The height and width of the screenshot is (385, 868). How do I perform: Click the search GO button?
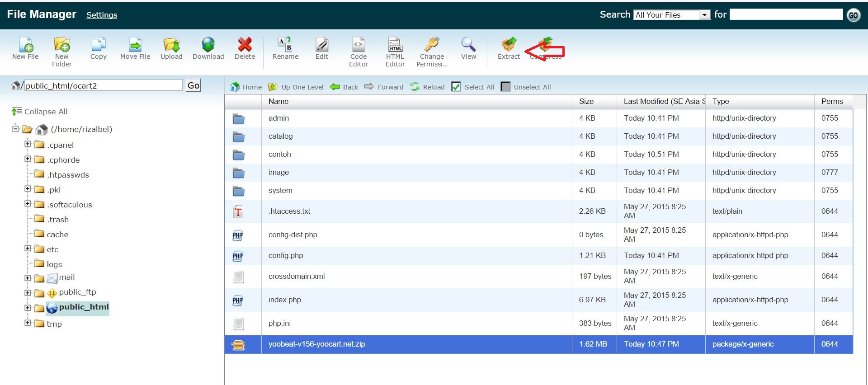[853, 15]
